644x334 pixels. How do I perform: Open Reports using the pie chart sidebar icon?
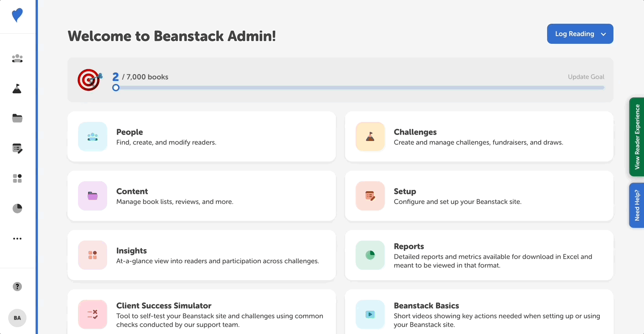tap(17, 208)
